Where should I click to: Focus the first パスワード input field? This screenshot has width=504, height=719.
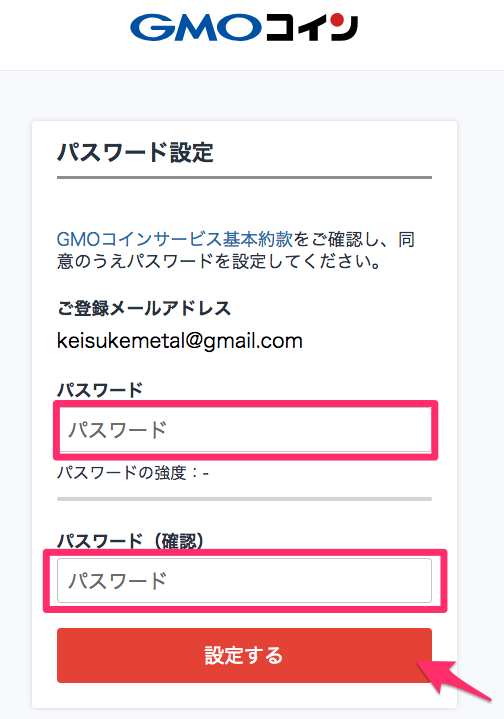(244, 430)
